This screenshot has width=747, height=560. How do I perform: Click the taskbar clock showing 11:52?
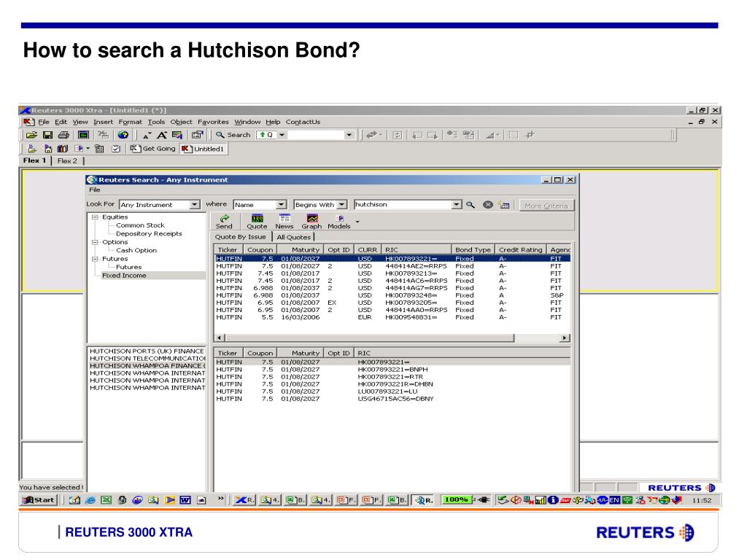click(x=701, y=500)
